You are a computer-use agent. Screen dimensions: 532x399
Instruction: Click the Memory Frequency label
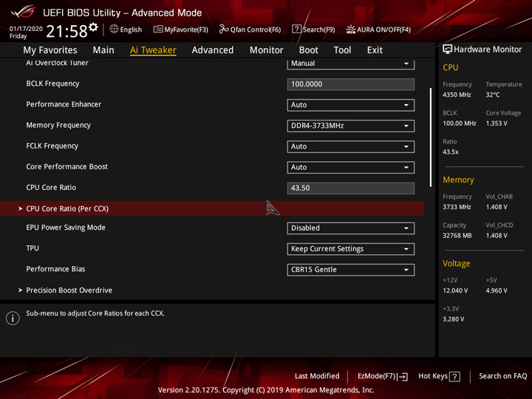(58, 125)
